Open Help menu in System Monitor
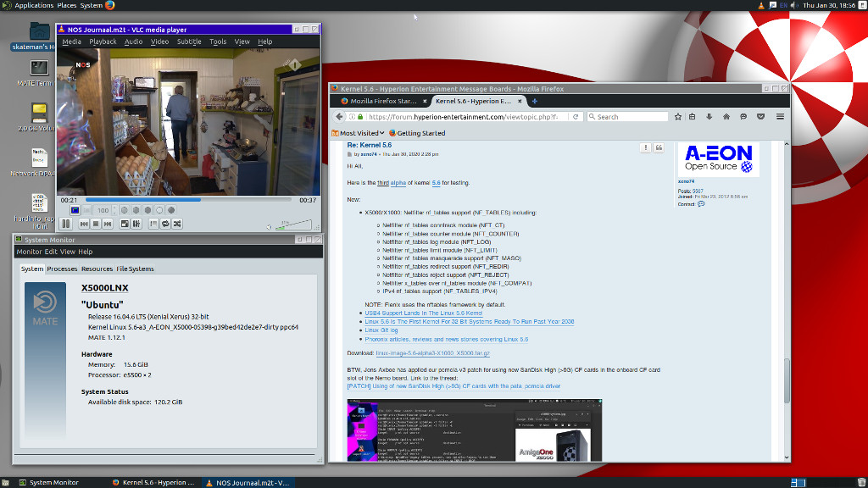 coord(86,252)
